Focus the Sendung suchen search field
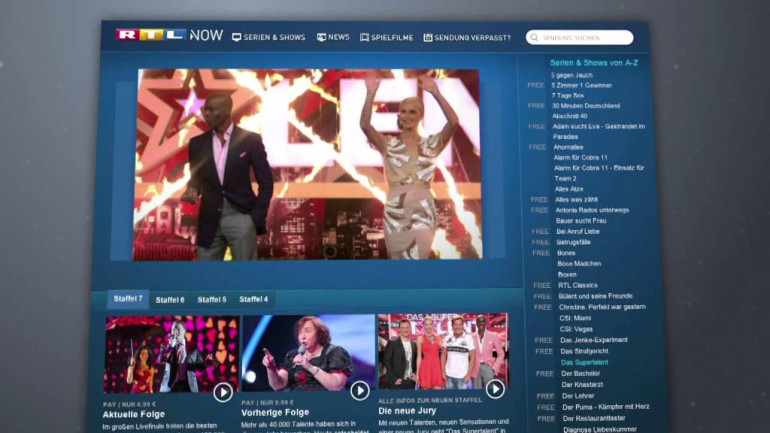The image size is (770, 433). 579,38
